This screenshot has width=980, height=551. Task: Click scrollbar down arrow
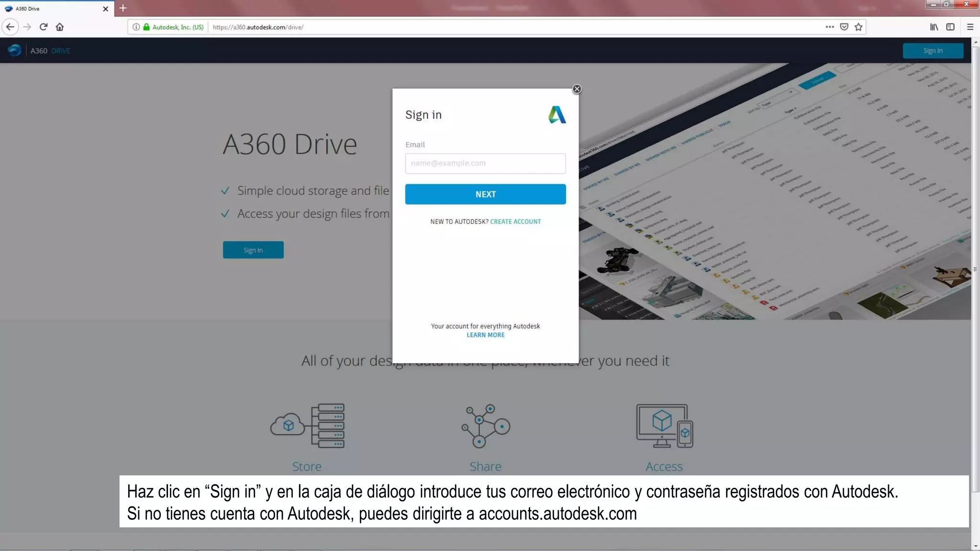(976, 546)
